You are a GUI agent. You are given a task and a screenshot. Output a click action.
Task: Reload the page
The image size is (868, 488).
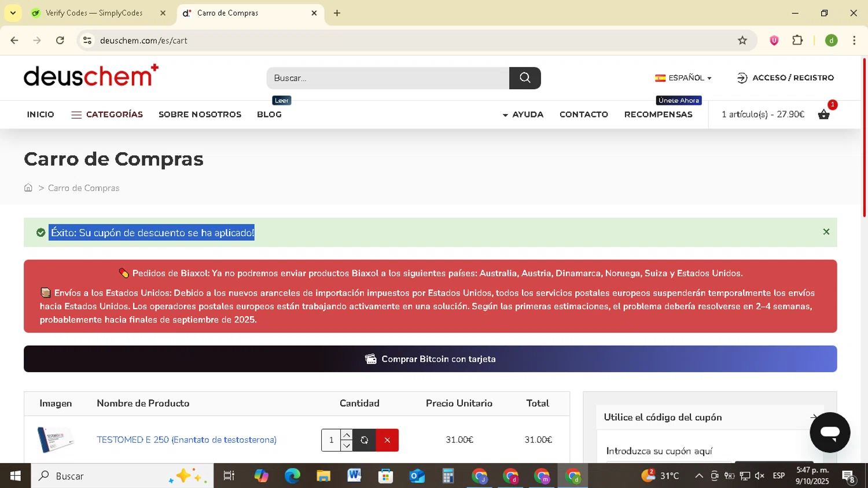click(60, 41)
